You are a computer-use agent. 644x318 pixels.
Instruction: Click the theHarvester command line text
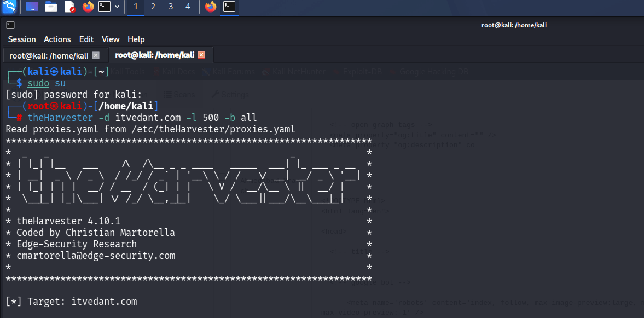click(142, 118)
